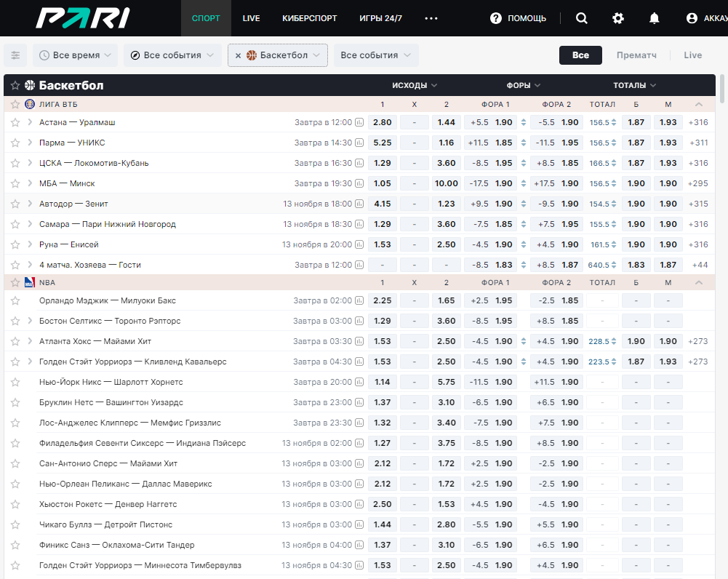Star the Самара — Пари Нижний Новгород match

(15, 224)
